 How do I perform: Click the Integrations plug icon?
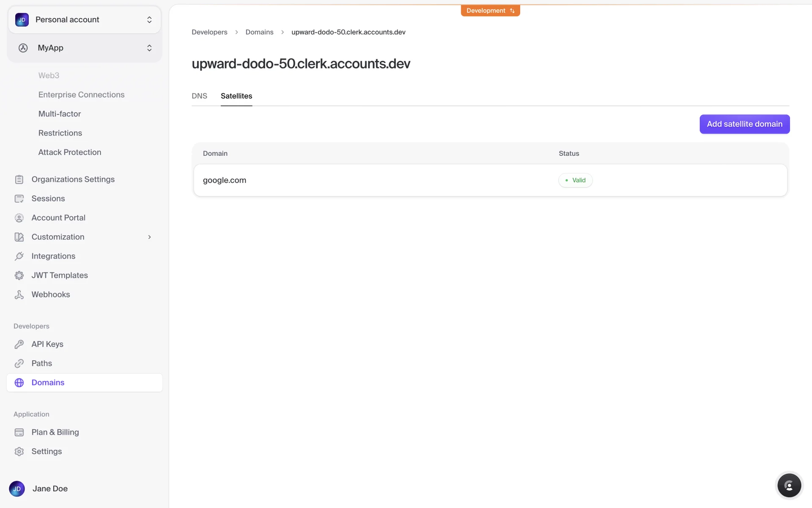pyautogui.click(x=19, y=256)
